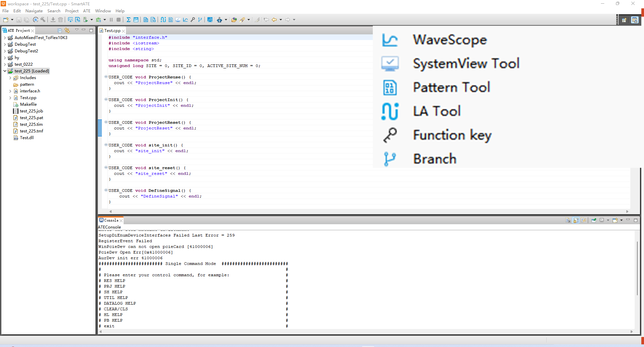This screenshot has width=644, height=347.
Task: Select Makefile in the project tree
Action: [x=28, y=104]
